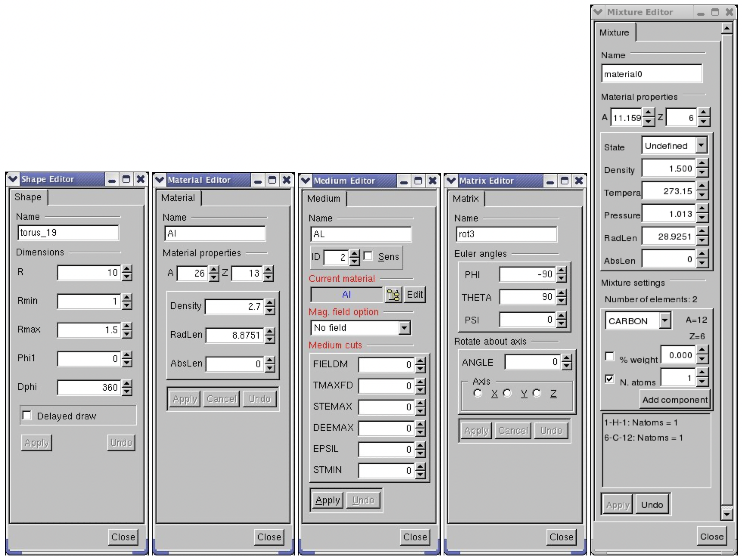The height and width of the screenshot is (560, 742).
Task: Toggle the Sens checkbox in the Medium Editor
Action: click(x=368, y=256)
